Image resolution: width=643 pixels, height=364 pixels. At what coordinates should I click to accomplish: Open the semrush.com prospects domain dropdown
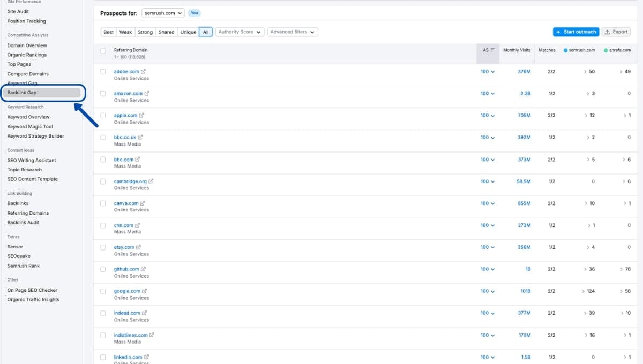[163, 13]
